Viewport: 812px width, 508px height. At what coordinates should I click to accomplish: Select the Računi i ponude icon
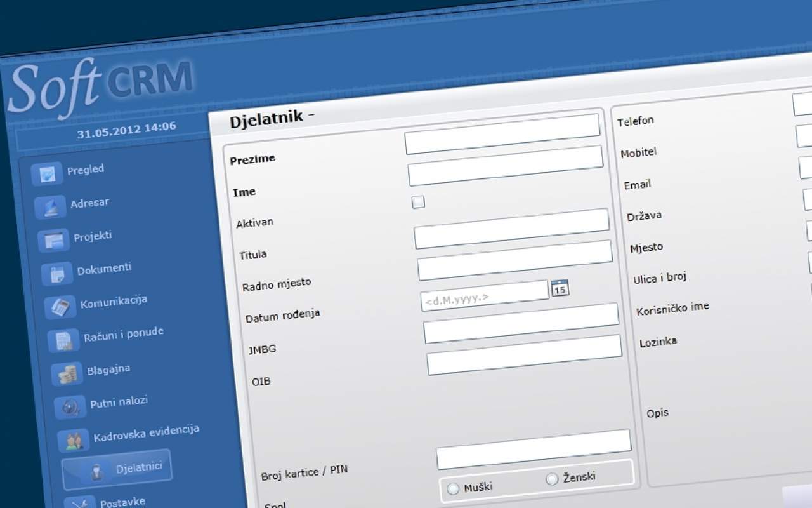63,341
